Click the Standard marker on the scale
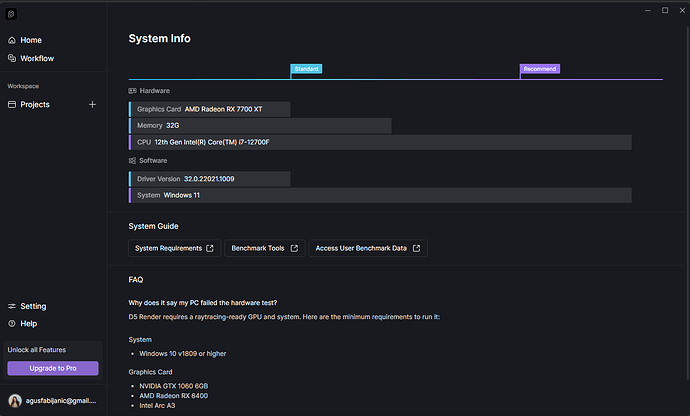 pyautogui.click(x=306, y=69)
